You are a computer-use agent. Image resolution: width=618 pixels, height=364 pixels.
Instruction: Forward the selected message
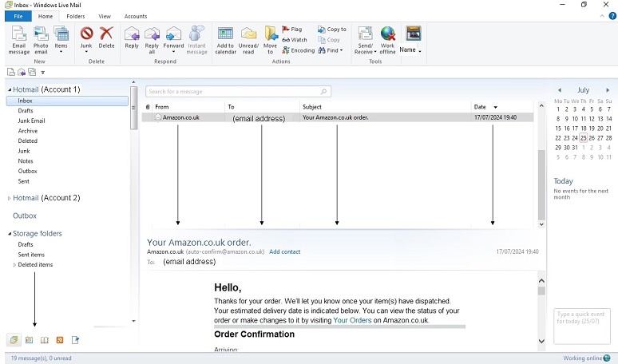173,40
